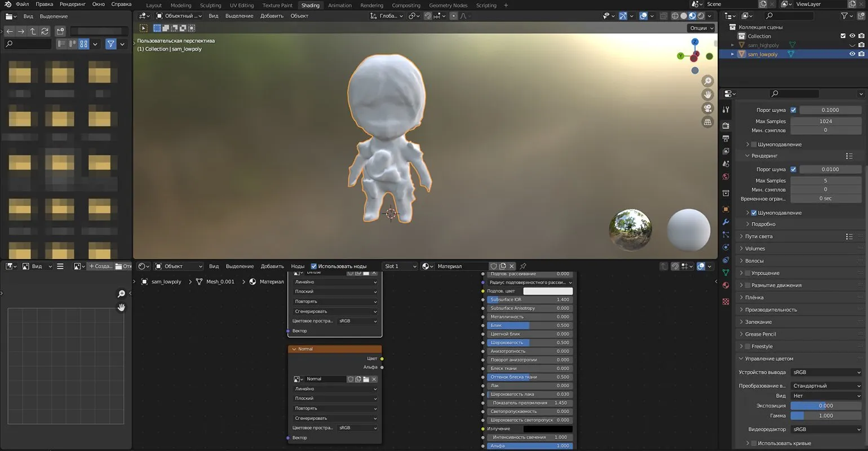Click the 'Опции' button in viewport
Image resolution: width=868 pixels, height=451 pixels.
point(701,28)
